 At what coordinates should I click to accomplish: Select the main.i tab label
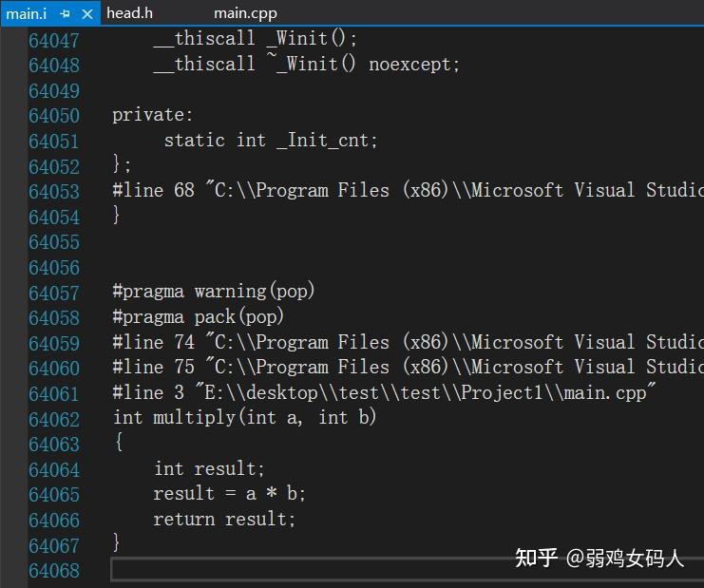coord(27,13)
